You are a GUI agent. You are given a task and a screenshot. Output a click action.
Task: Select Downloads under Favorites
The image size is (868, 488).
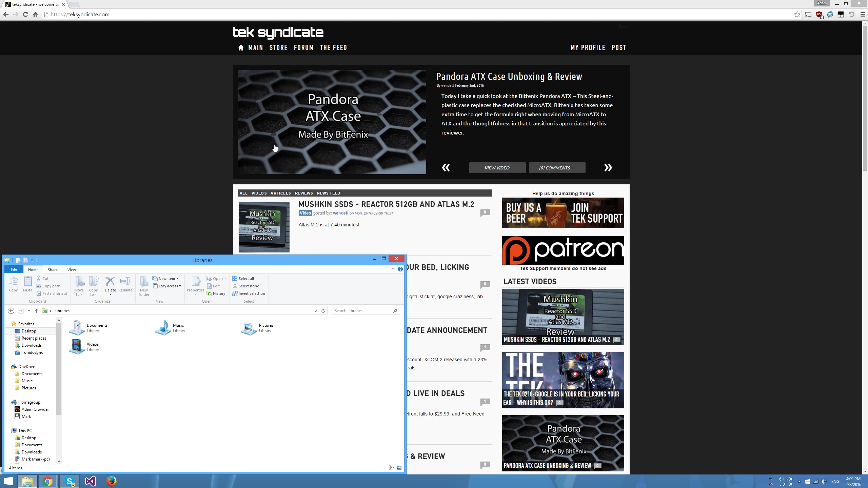(x=32, y=345)
